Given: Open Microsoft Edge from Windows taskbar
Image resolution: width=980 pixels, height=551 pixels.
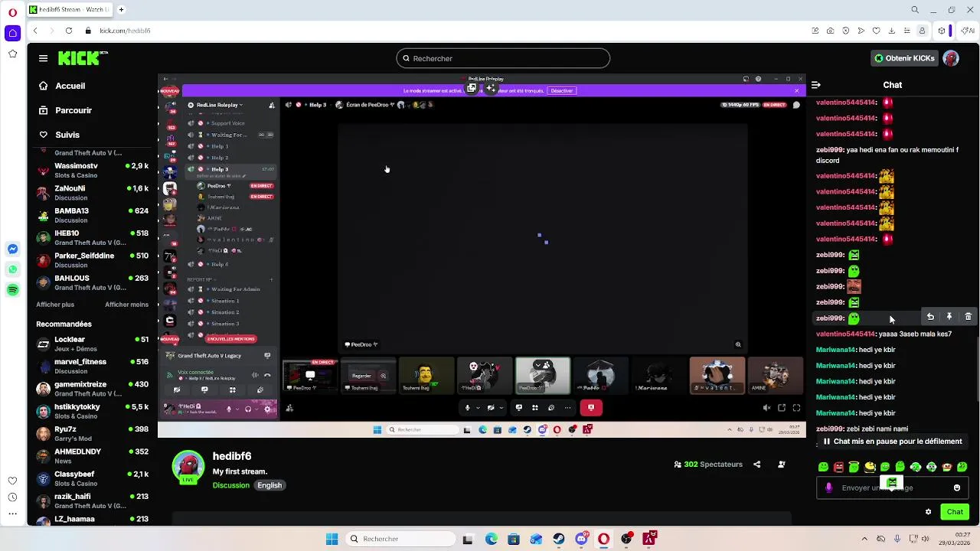Looking at the screenshot, I should pyautogui.click(x=491, y=539).
